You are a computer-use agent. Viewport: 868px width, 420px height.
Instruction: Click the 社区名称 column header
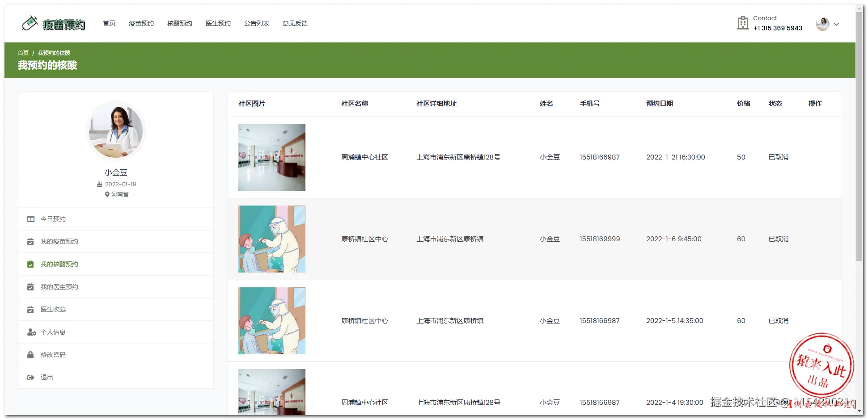[x=355, y=104]
